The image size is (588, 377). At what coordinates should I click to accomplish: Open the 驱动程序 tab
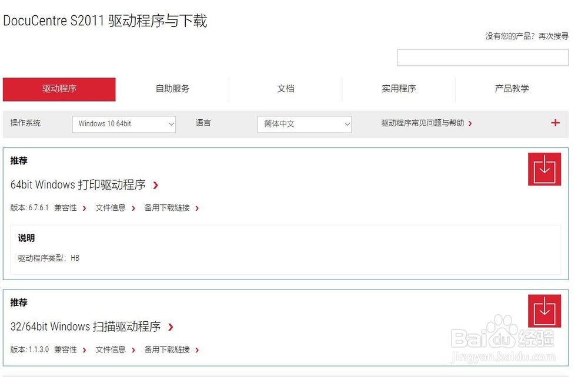tap(59, 89)
